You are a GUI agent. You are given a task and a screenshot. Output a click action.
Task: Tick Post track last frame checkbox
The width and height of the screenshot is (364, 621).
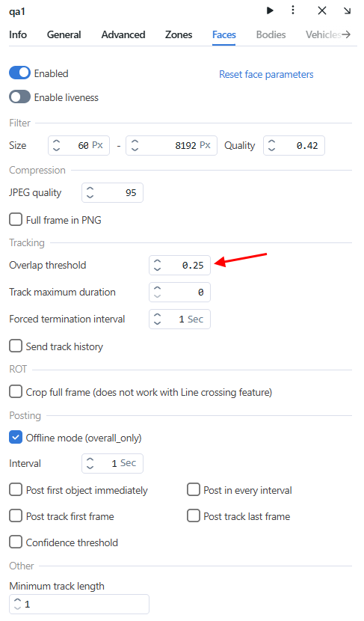[194, 516]
